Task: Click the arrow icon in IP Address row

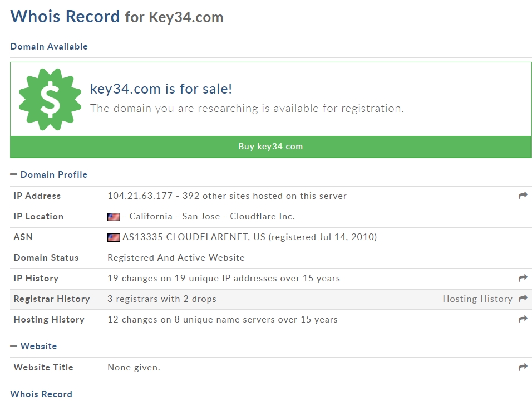Action: pyautogui.click(x=523, y=196)
